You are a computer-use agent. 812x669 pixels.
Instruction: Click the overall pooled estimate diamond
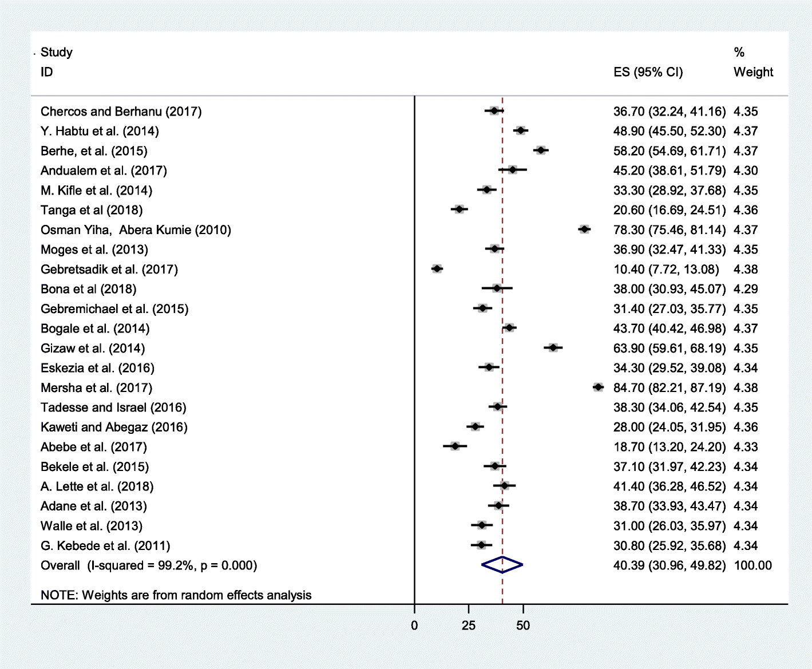coord(502,565)
